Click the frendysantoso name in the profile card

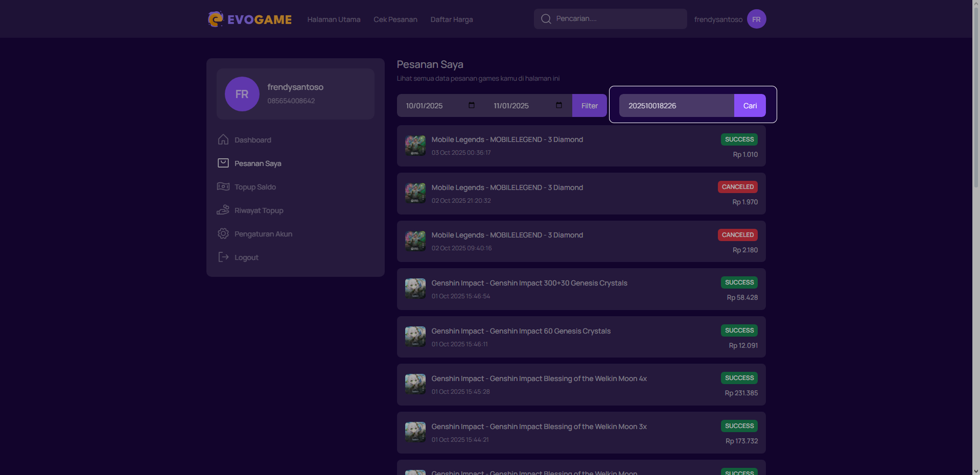[x=295, y=87]
